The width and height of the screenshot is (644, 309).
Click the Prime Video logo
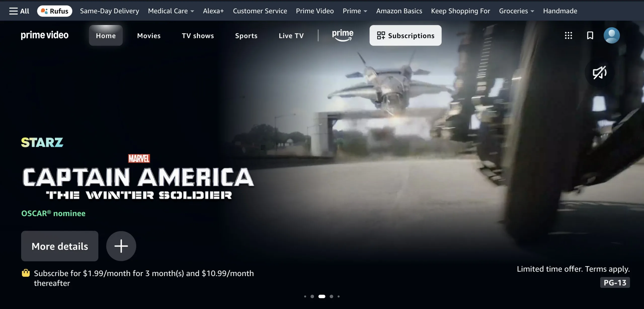click(x=45, y=35)
